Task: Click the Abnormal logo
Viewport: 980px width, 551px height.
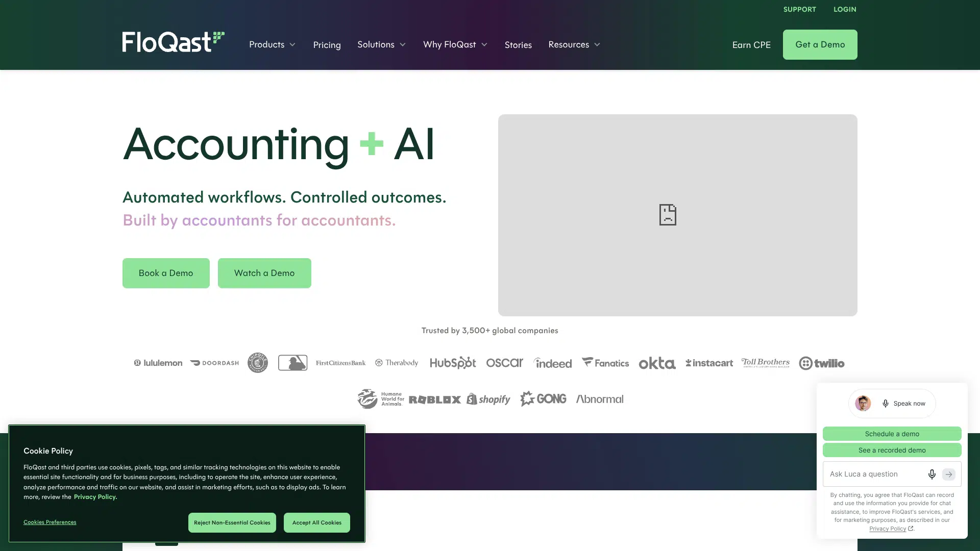Action: click(x=600, y=399)
